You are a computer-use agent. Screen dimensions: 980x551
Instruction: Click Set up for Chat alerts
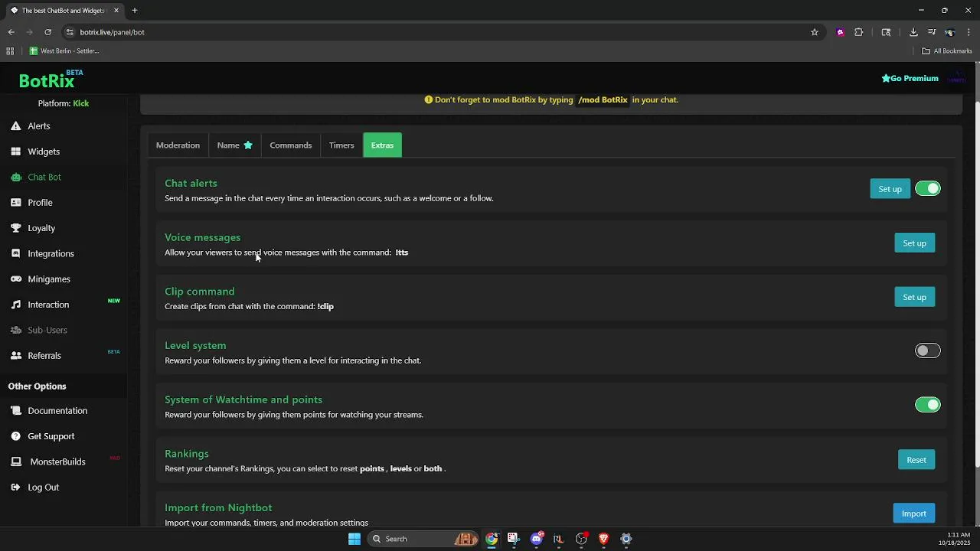(x=890, y=189)
